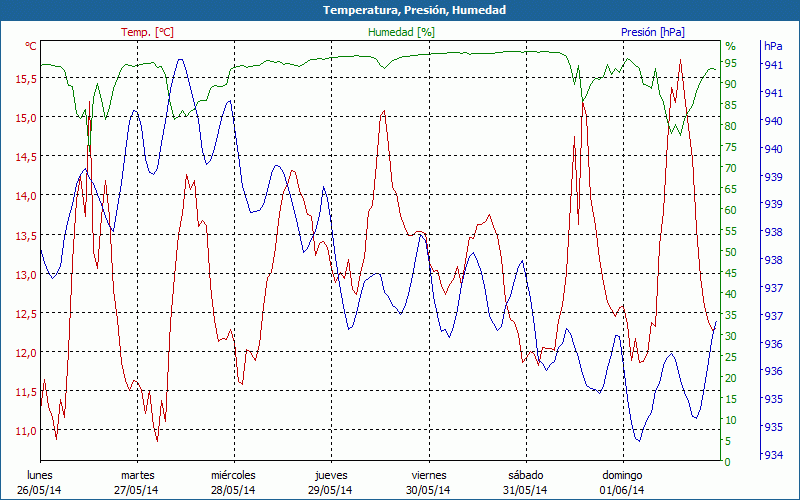The width and height of the screenshot is (800, 500).
Task: Pick the 'lunes' day label
Action: tap(39, 475)
